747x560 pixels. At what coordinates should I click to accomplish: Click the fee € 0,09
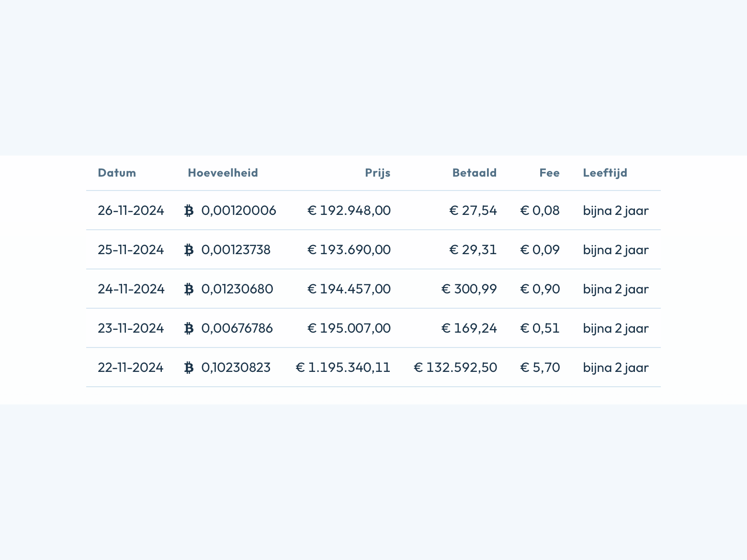click(540, 250)
